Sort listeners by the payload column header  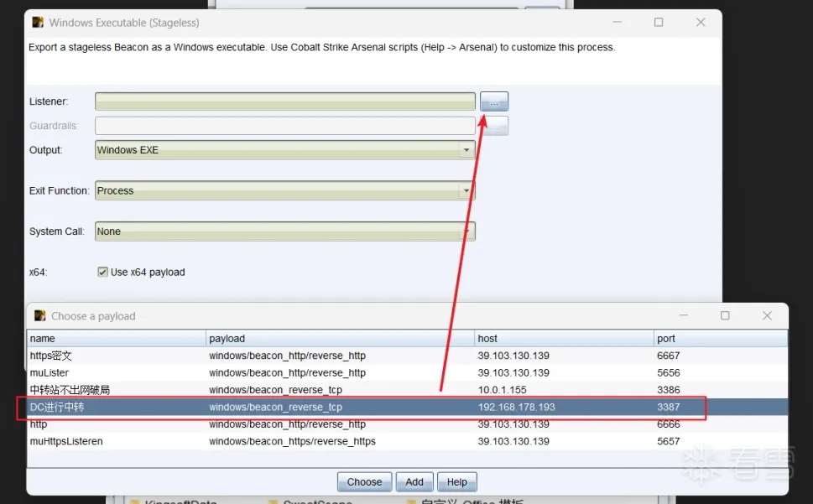[340, 338]
